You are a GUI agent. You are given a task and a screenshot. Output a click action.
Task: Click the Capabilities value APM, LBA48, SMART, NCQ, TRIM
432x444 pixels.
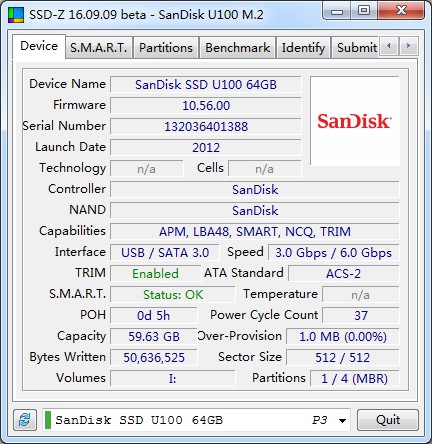coord(255,232)
